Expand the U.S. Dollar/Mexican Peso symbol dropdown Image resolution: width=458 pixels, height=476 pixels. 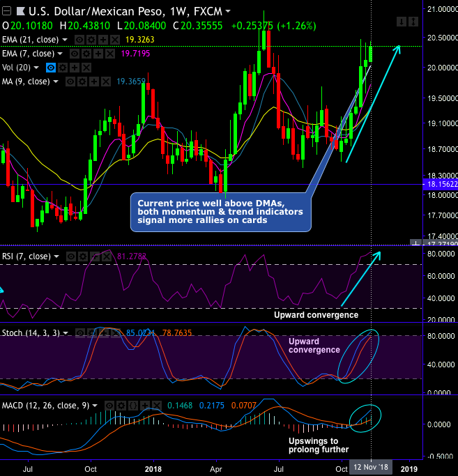229,12
